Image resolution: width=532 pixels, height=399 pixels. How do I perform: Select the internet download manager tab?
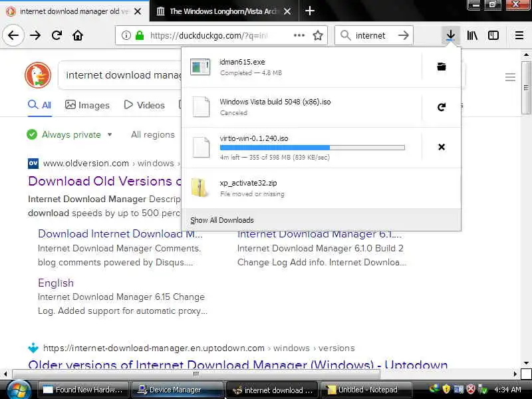click(74, 11)
